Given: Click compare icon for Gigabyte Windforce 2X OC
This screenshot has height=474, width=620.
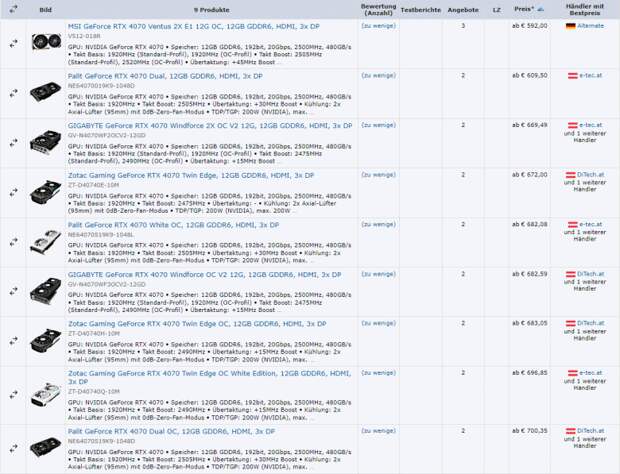Looking at the screenshot, I should point(13,143).
